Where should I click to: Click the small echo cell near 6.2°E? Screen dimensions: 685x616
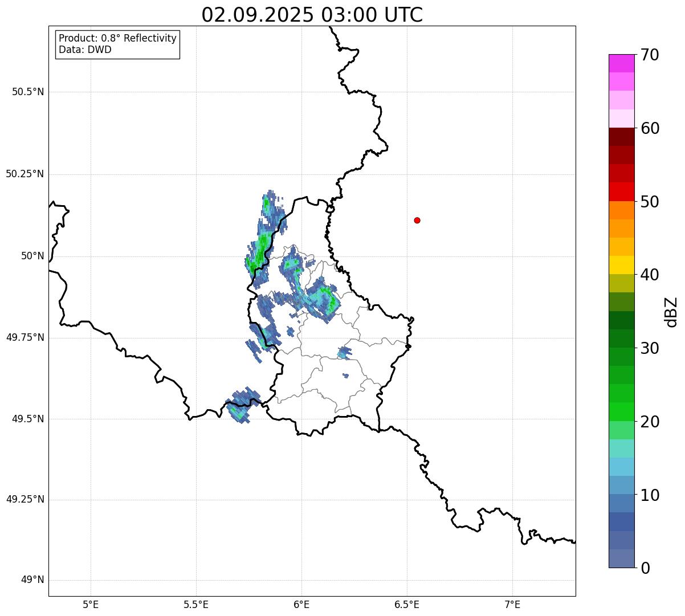[344, 353]
